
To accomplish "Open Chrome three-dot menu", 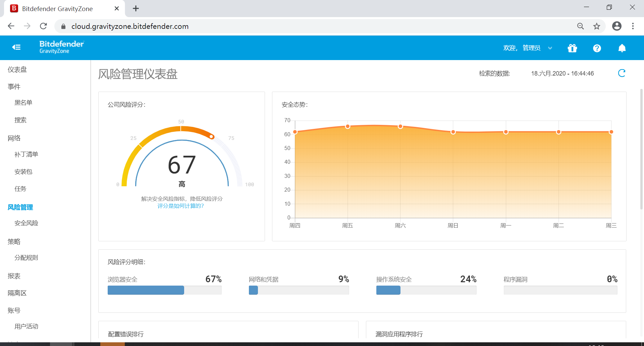I will tap(633, 26).
